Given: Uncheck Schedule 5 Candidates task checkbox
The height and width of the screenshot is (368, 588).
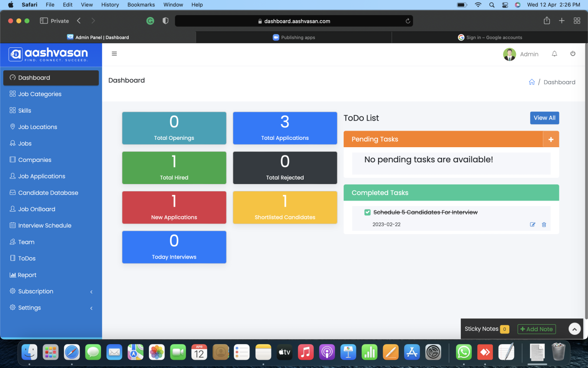Looking at the screenshot, I should point(367,212).
